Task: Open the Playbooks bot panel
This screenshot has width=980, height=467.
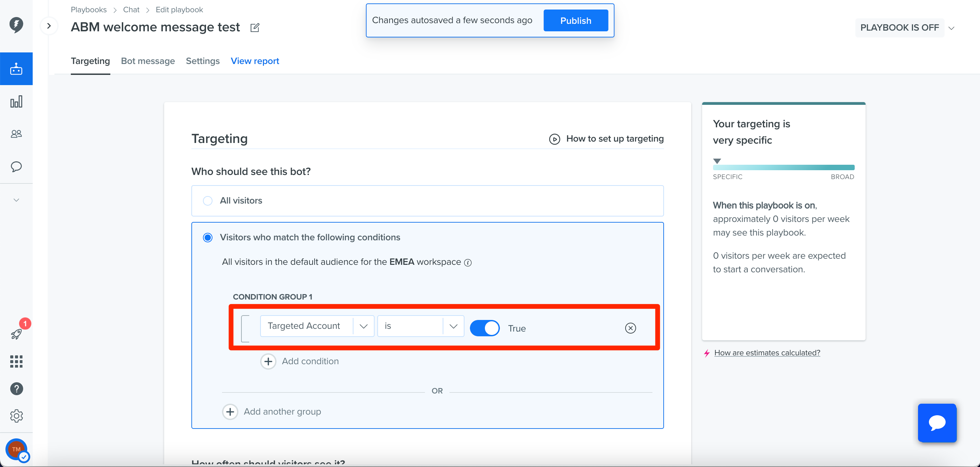Action: (16, 68)
